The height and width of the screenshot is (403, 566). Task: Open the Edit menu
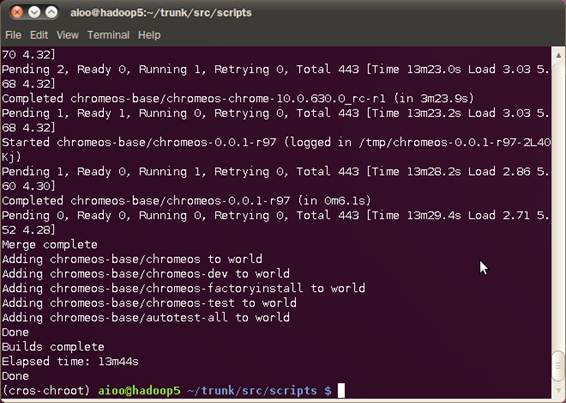click(39, 35)
